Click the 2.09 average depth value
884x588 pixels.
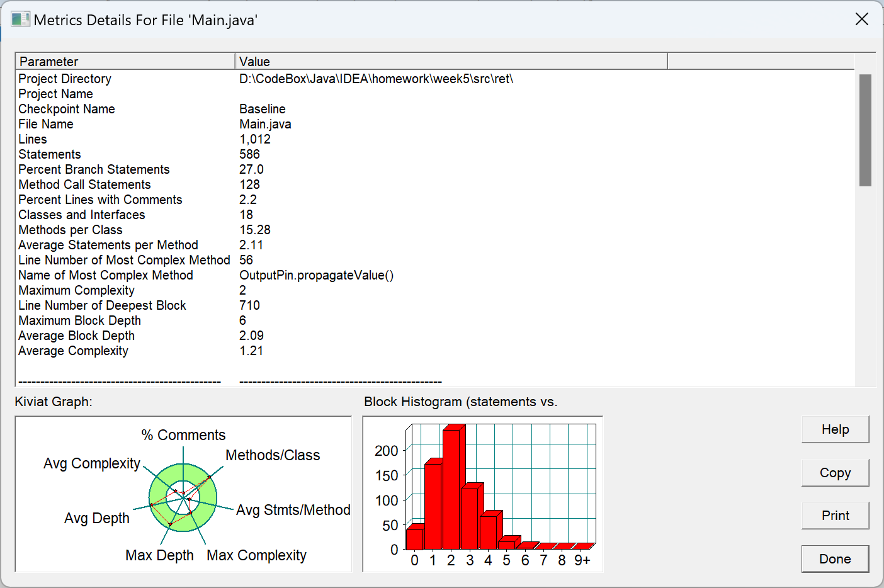tap(251, 336)
